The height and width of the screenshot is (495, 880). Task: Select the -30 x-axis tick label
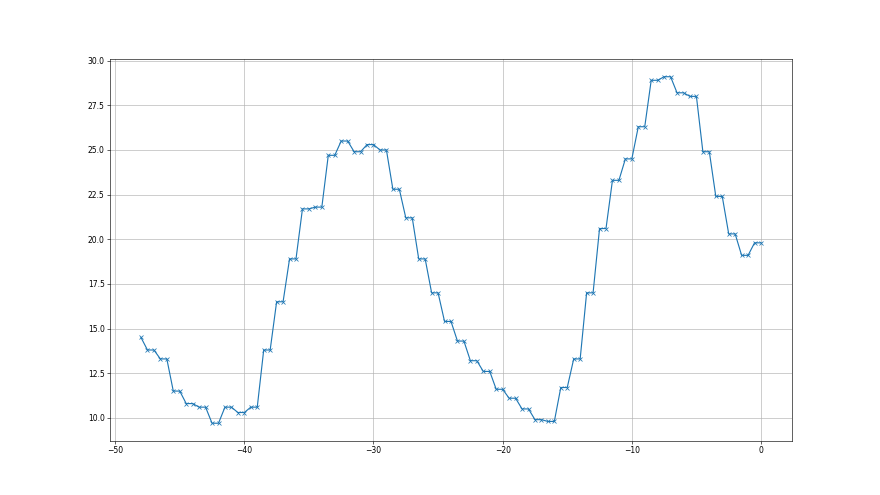[x=373, y=450]
